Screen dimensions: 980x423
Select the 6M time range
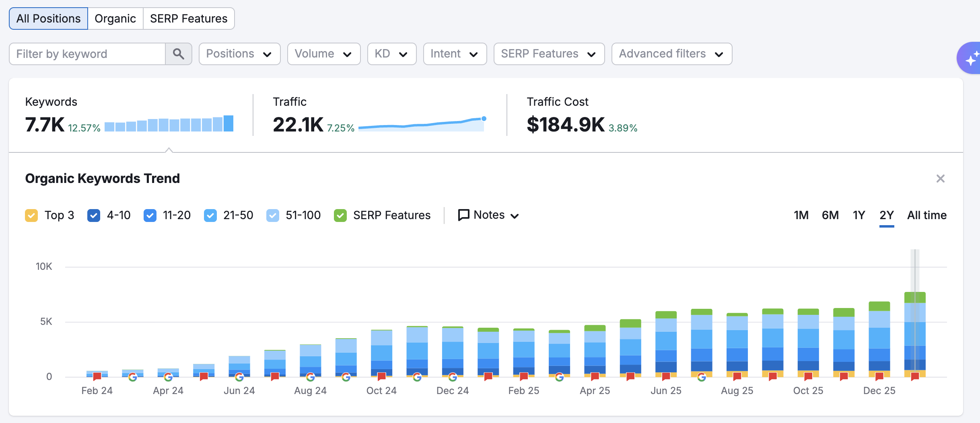coord(830,215)
